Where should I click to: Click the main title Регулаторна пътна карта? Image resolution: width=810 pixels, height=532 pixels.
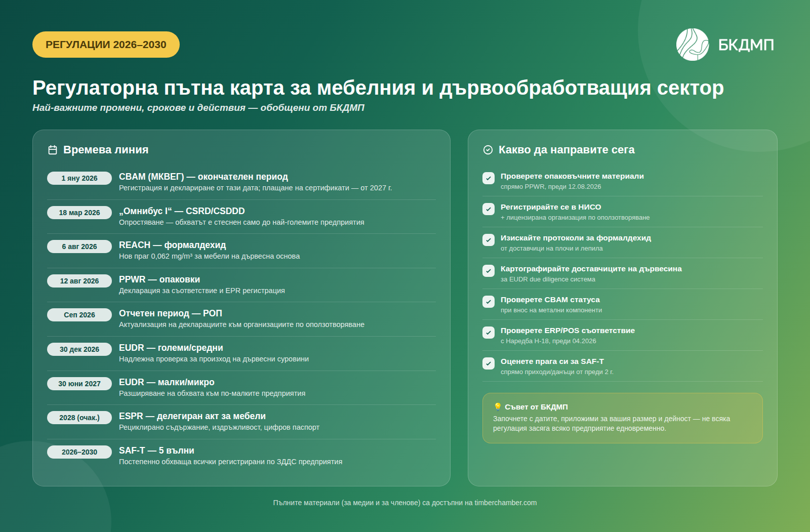click(x=378, y=88)
